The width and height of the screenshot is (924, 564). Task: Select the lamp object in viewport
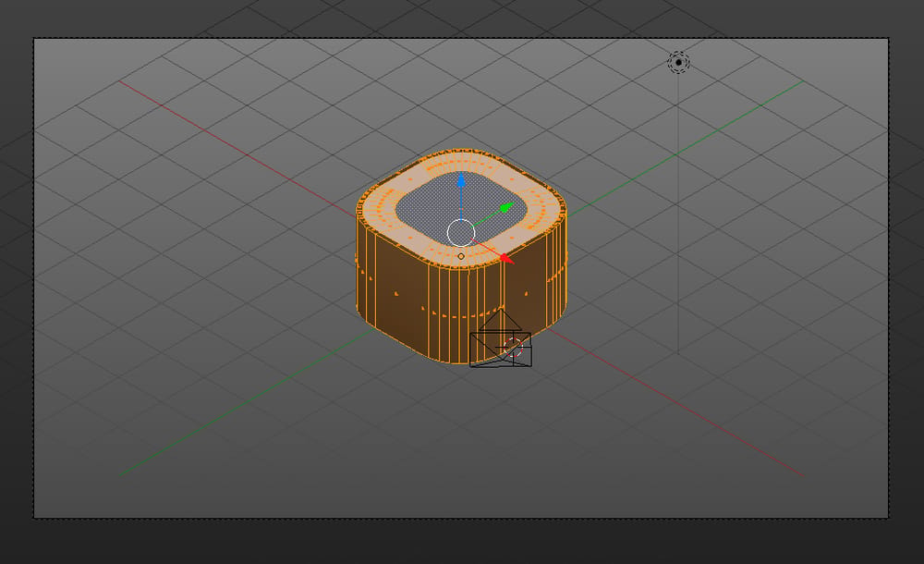pos(678,62)
